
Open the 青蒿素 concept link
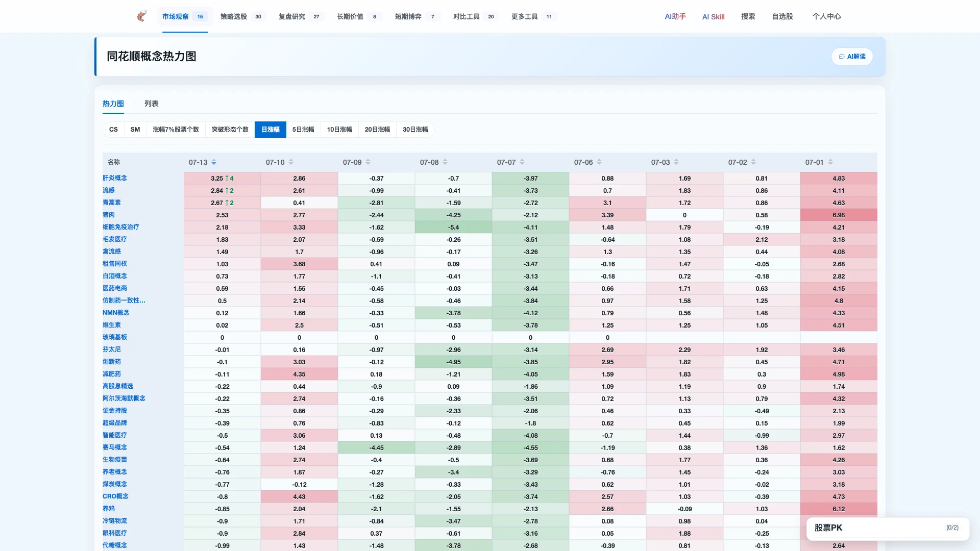tap(112, 203)
